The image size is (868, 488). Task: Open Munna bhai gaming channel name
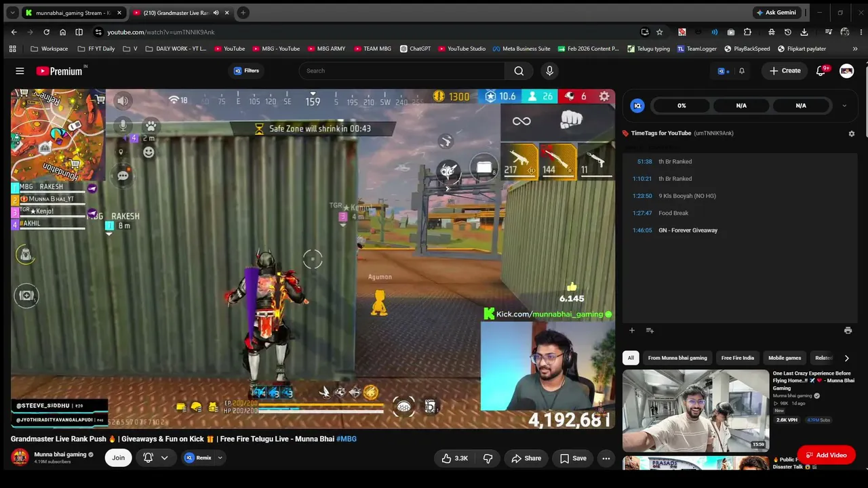(x=60, y=454)
